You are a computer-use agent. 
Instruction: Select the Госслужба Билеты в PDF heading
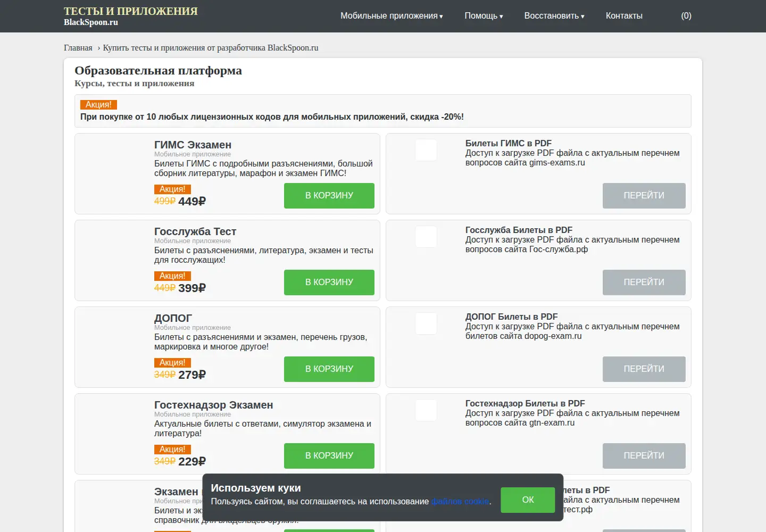click(x=519, y=230)
